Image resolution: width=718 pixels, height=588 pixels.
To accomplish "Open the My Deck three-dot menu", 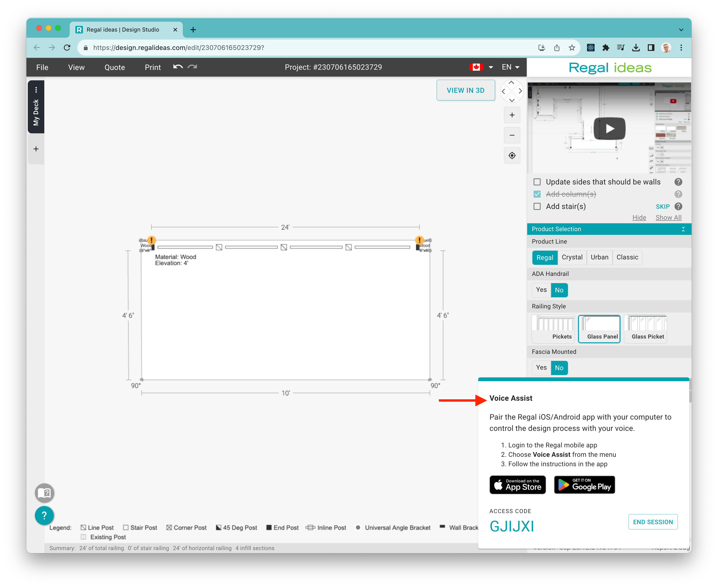I will (x=36, y=90).
